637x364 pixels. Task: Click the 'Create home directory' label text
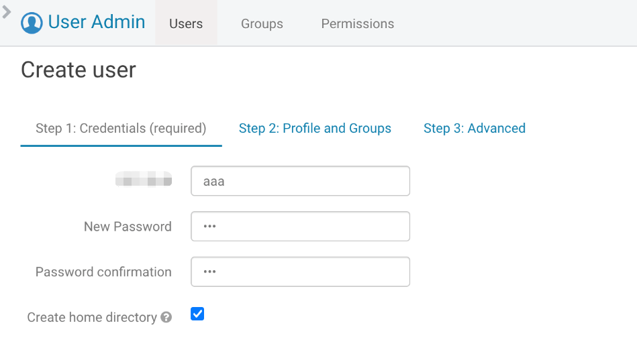92,317
